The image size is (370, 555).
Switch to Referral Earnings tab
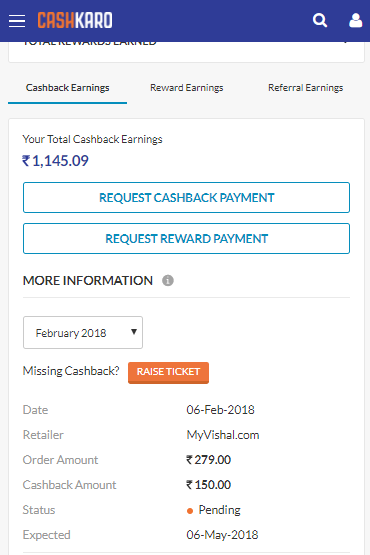[306, 88]
